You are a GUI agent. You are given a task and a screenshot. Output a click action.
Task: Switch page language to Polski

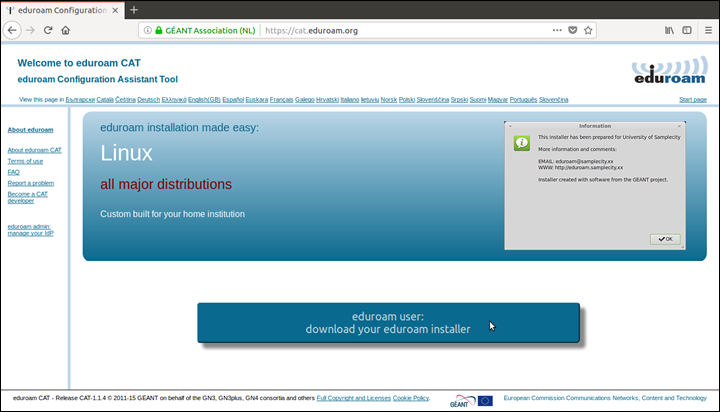[406, 100]
